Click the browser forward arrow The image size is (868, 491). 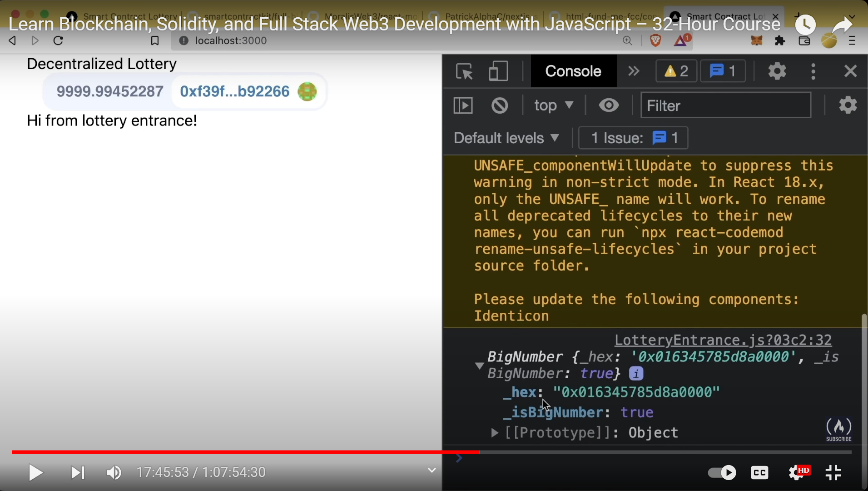35,41
